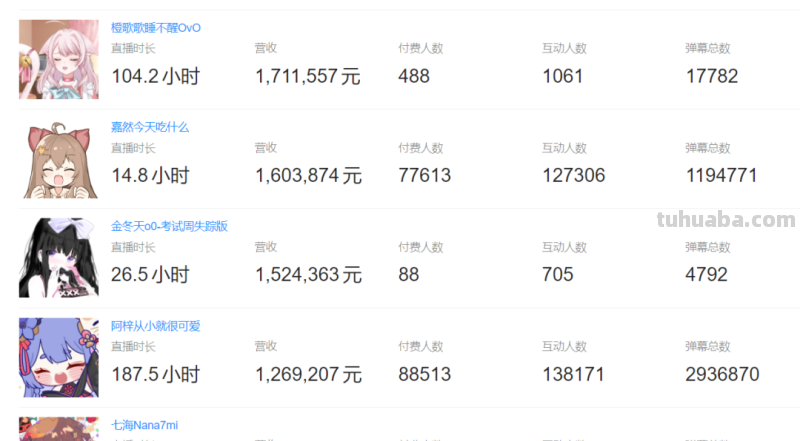Click revenue value 1,711,557元
The height and width of the screenshot is (441, 800).
click(308, 76)
